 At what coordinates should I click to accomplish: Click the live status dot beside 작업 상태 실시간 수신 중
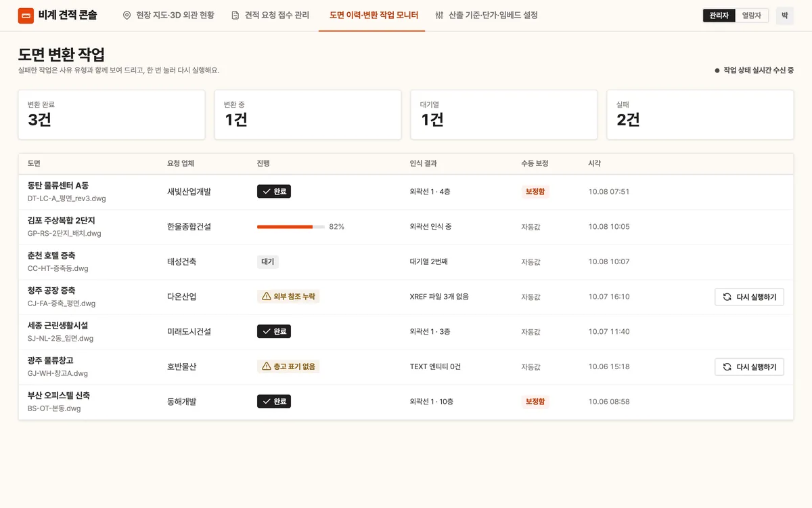717,70
